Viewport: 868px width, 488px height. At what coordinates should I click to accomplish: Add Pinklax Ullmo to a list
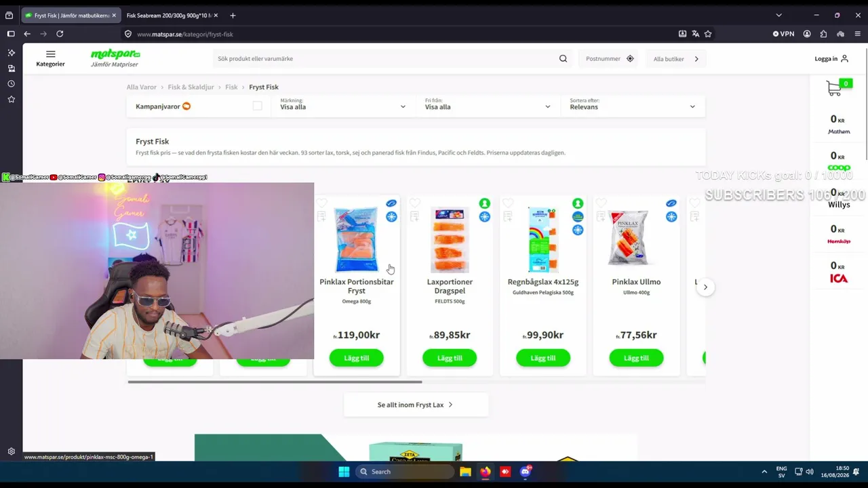point(601,216)
